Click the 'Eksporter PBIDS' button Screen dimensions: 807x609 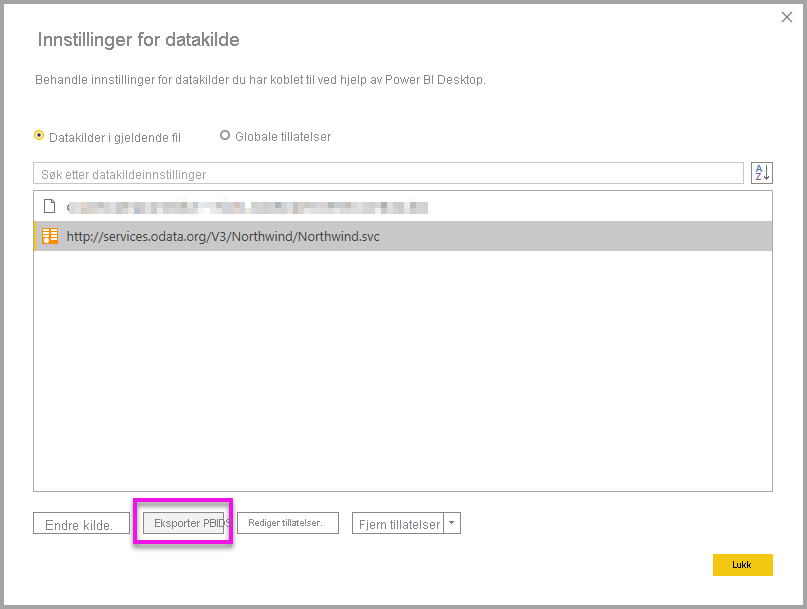pyautogui.click(x=183, y=523)
